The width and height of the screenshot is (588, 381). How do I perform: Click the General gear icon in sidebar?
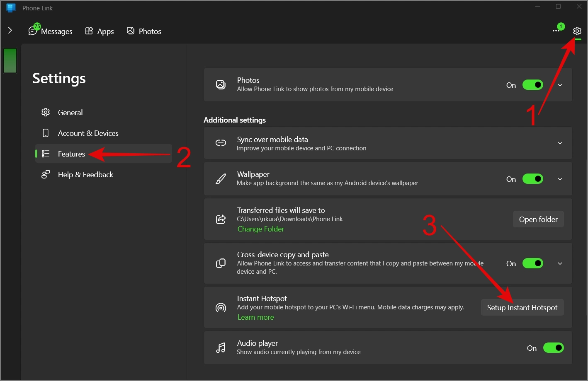(x=46, y=112)
